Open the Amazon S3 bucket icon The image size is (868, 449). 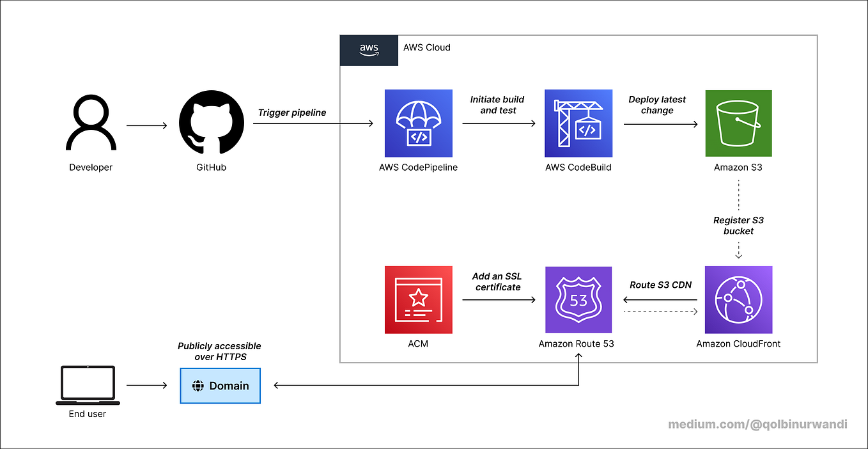tap(738, 123)
